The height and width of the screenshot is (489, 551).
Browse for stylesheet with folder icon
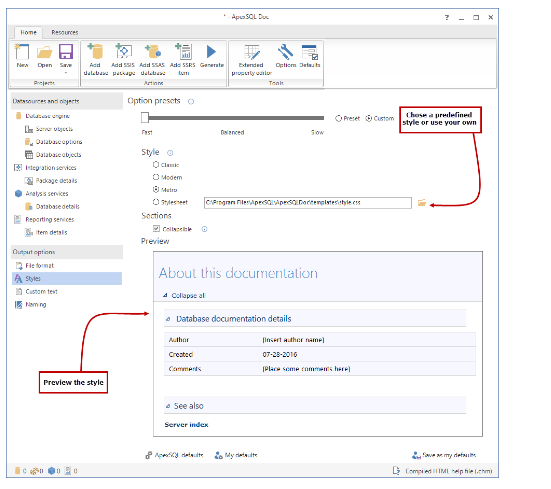pyautogui.click(x=422, y=203)
